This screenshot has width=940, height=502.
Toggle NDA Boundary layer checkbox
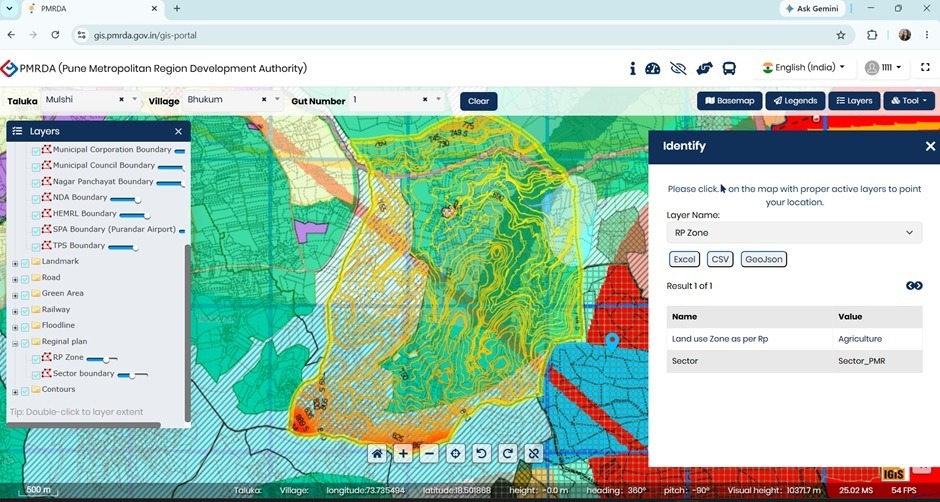[x=35, y=199]
